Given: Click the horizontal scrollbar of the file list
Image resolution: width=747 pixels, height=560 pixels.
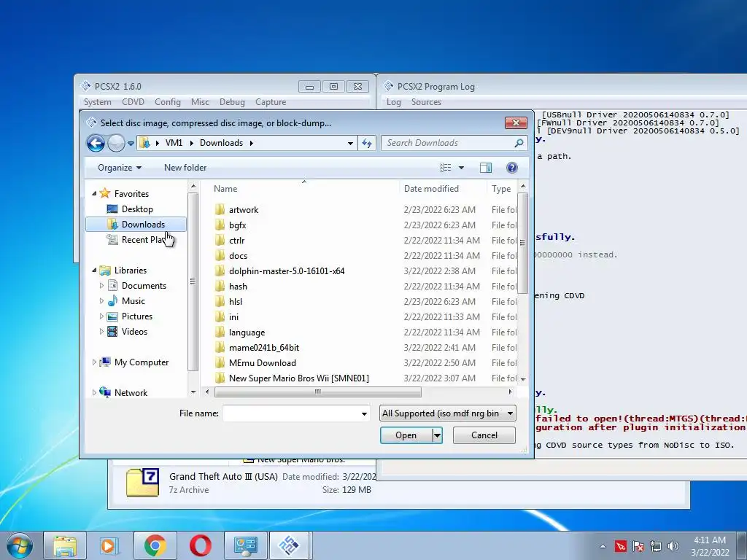Looking at the screenshot, I should pyautogui.click(x=318, y=392).
